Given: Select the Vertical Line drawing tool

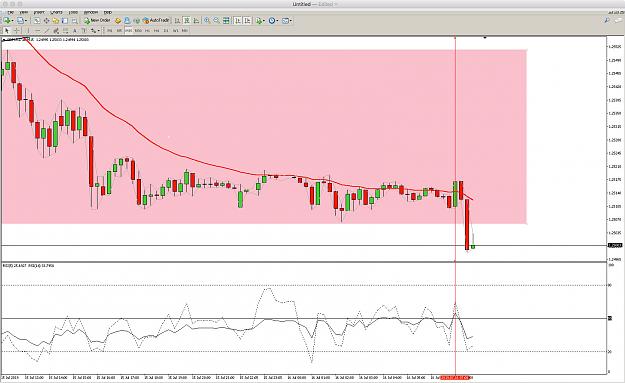Looking at the screenshot, I should 28,30.
